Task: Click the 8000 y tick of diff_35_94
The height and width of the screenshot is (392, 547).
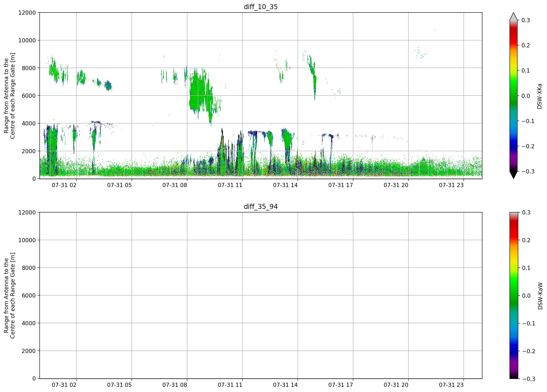Action: point(29,268)
